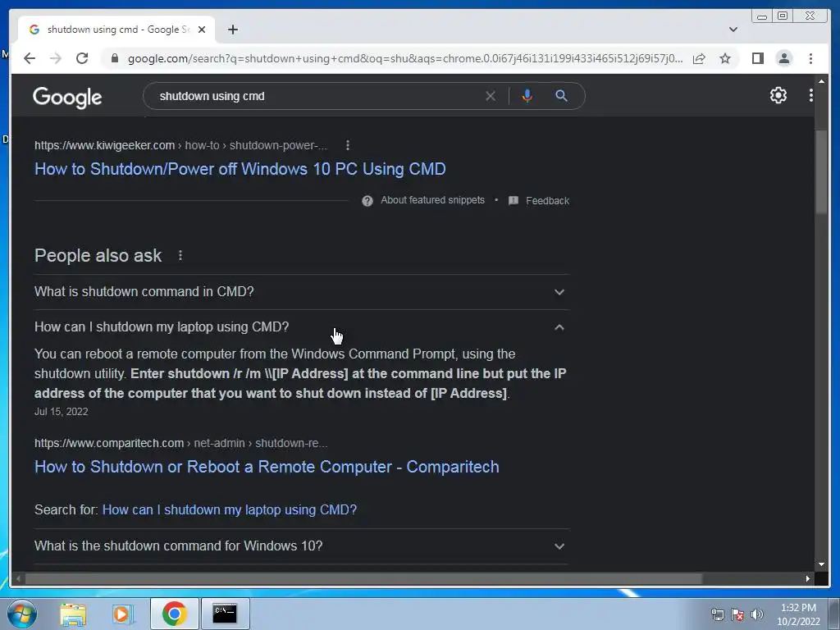Click the question mark help icon
The width and height of the screenshot is (840, 630).
tap(367, 201)
